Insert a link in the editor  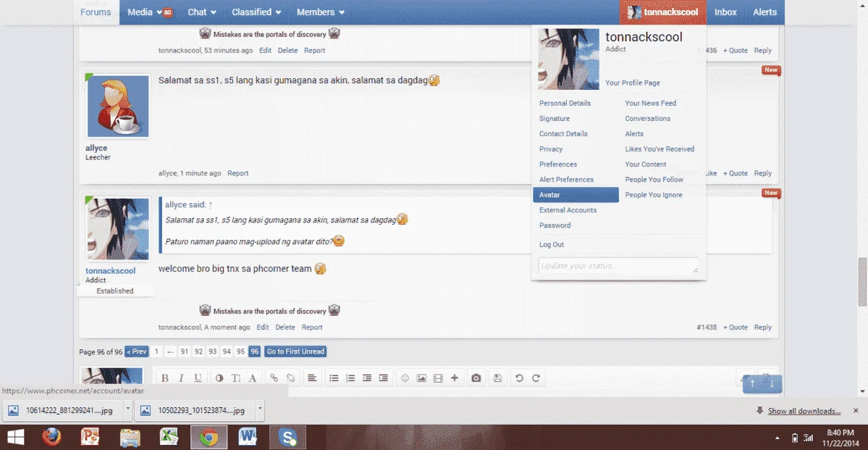(274, 378)
